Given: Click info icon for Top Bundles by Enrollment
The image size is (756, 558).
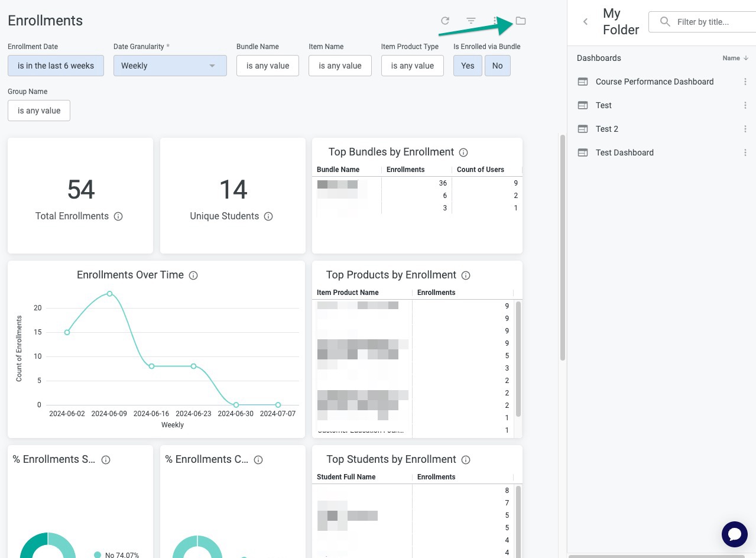Looking at the screenshot, I should pyautogui.click(x=463, y=153).
